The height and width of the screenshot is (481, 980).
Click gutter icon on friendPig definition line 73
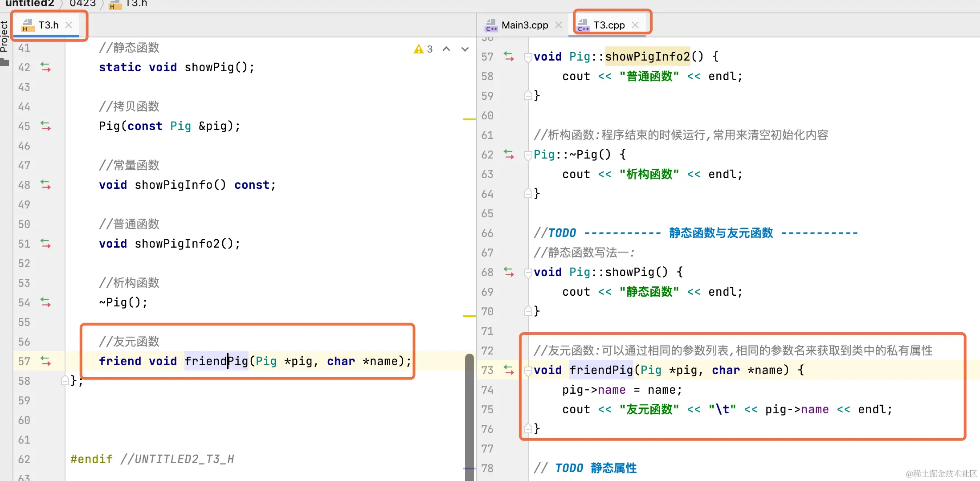[x=509, y=370]
